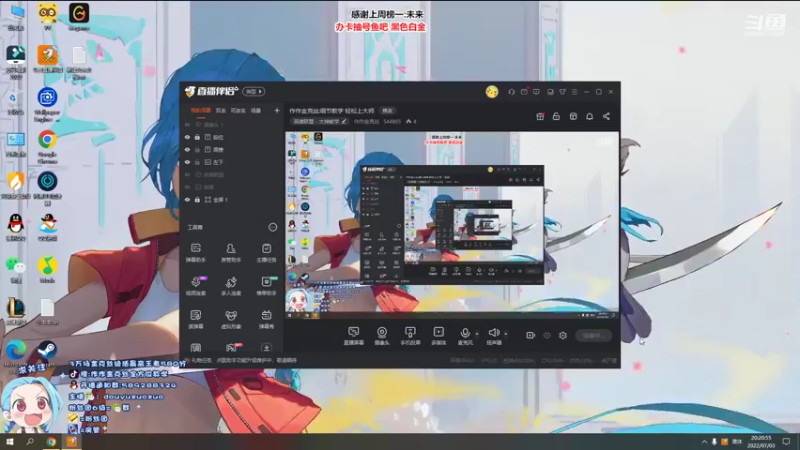Click the record video icon beside settings
This screenshot has height=450, width=800.
[530, 335]
